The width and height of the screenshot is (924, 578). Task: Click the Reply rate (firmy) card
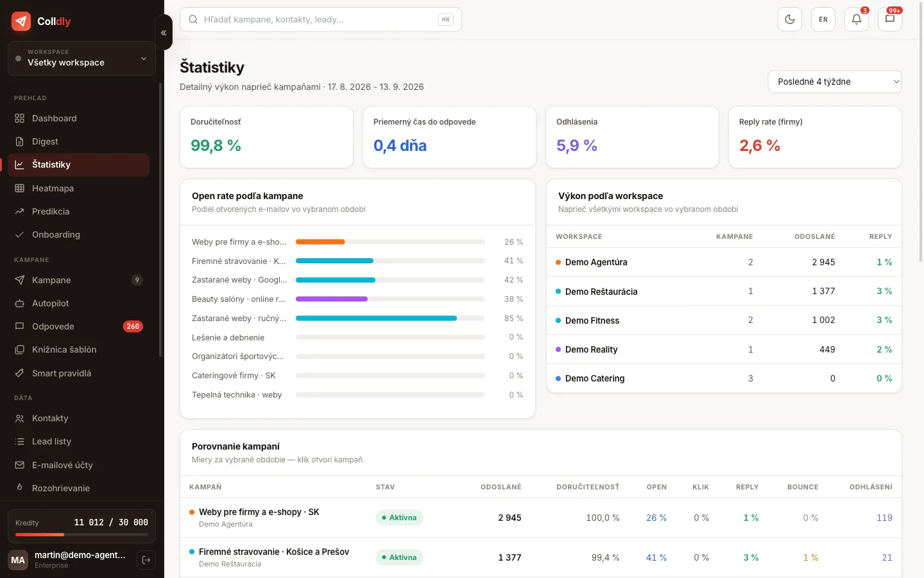pyautogui.click(x=815, y=137)
